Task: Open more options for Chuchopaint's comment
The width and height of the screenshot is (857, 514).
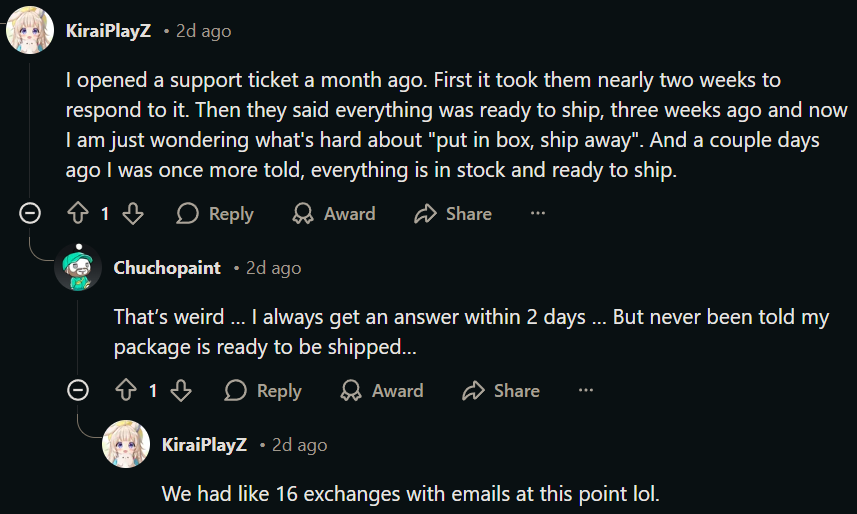Action: point(586,390)
